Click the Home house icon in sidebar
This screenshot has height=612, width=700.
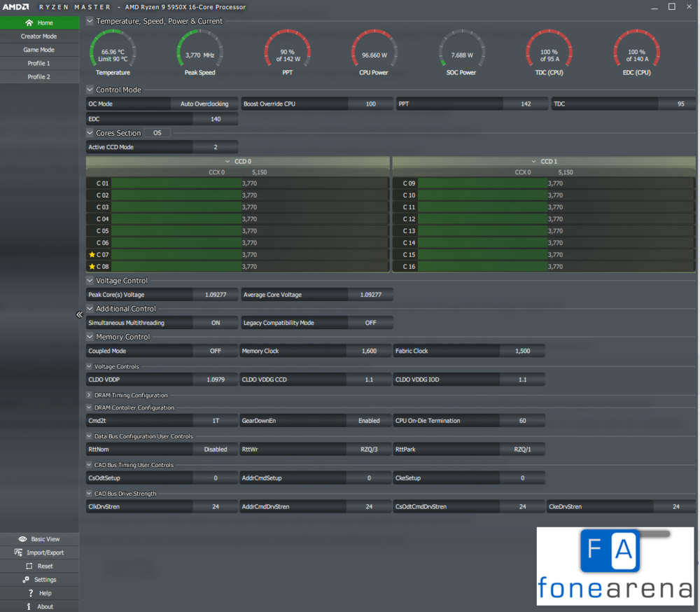[x=29, y=22]
